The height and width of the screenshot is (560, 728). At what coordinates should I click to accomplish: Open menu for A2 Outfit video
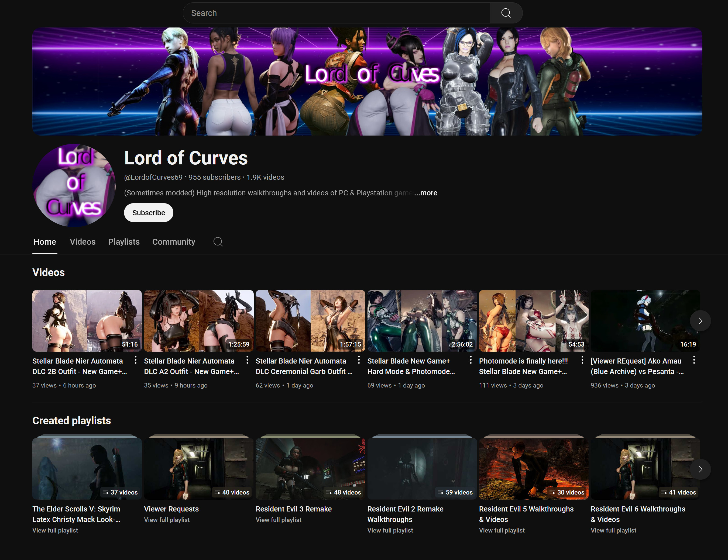[247, 360]
